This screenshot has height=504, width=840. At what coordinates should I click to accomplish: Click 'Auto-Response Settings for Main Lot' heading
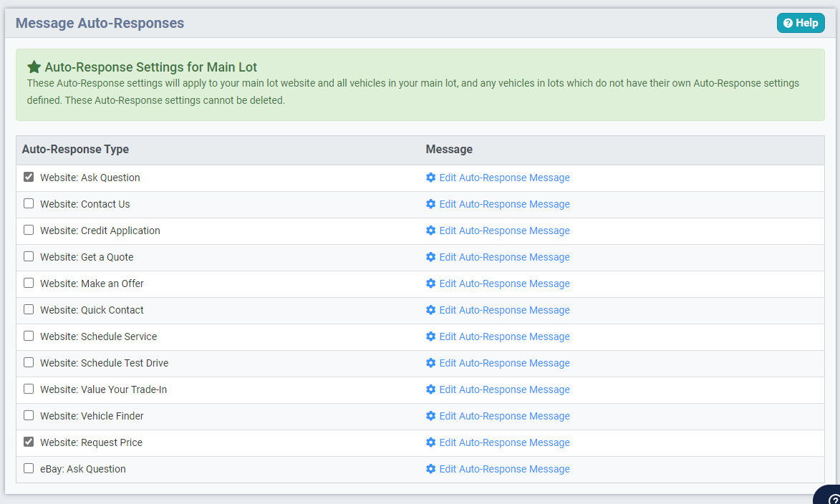tap(150, 67)
